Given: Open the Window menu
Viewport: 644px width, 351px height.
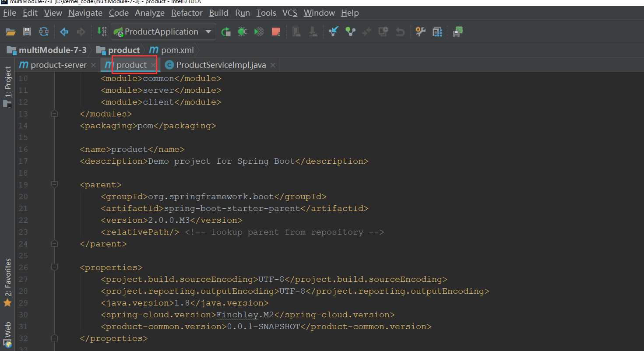Looking at the screenshot, I should point(319,13).
